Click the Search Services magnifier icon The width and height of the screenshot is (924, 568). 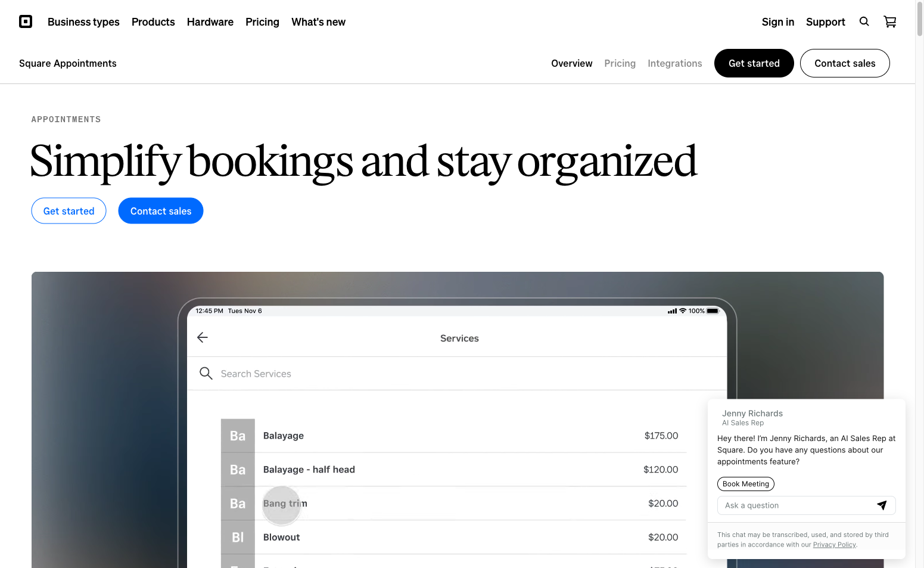(206, 373)
